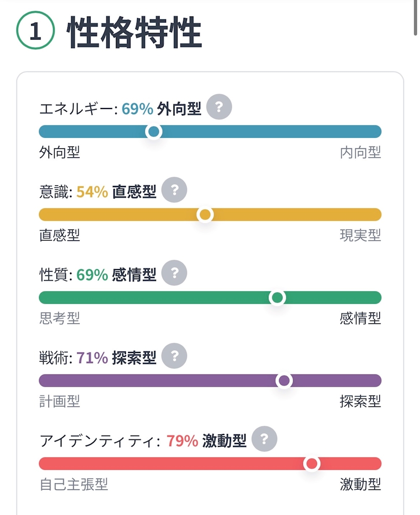The width and height of the screenshot is (420, 515).
Task: Click the yellow 意識 slider handle
Action: coord(205,215)
